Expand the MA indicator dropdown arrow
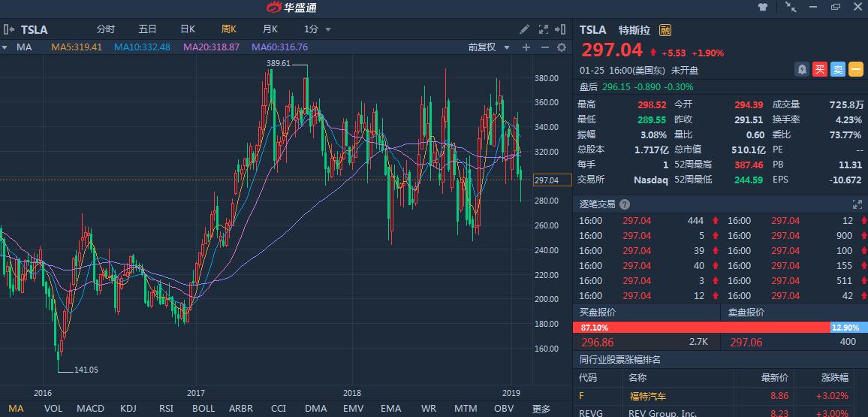This screenshot has width=868, height=417. [x=5, y=47]
